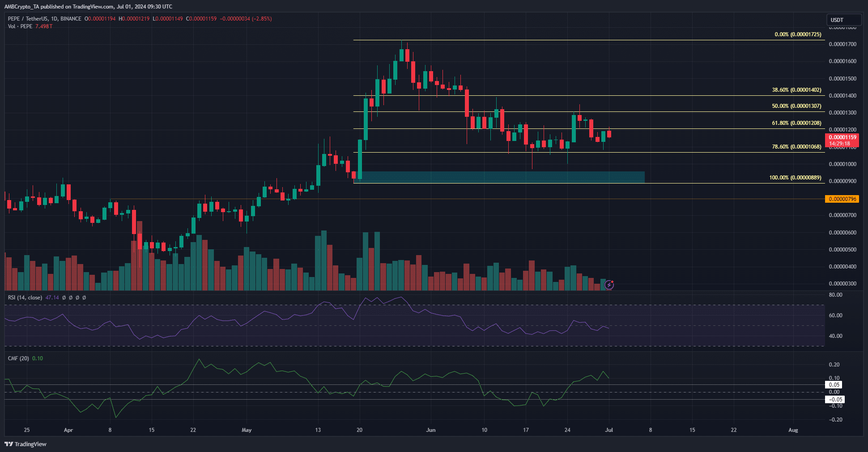Viewport: 868px width, 452px height.
Task: Click the high value H0.00001219
Action: click(134, 19)
